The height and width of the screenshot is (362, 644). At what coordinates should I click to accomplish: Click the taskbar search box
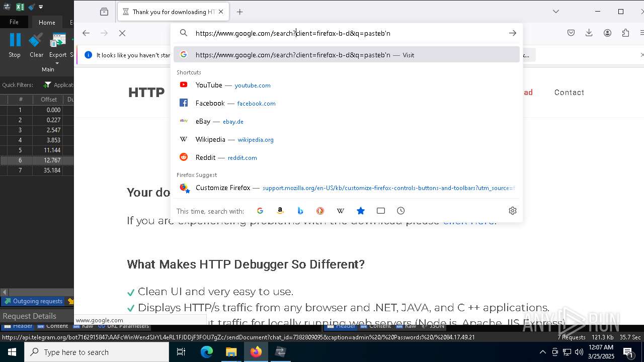coord(97,352)
